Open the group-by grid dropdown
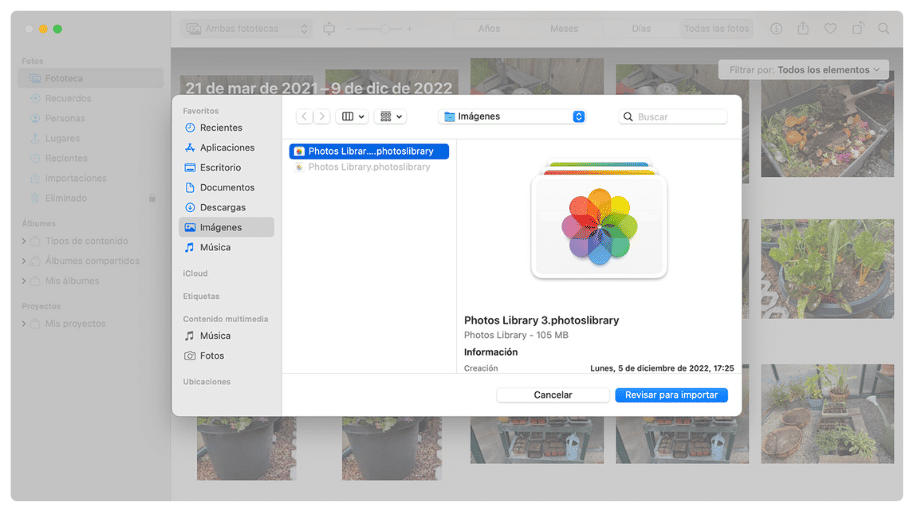The width and height of the screenshot is (914, 509). (391, 117)
